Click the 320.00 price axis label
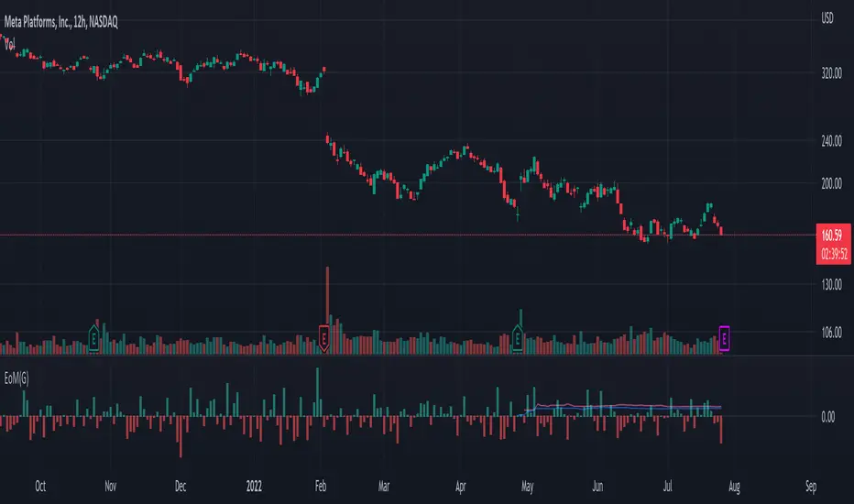Viewport: 854px width, 504px height. point(831,73)
